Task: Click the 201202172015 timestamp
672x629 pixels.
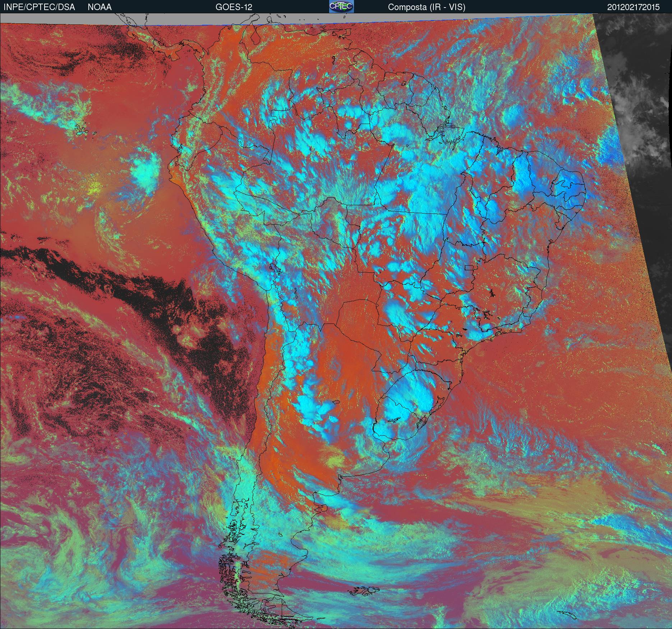Action: [x=634, y=7]
